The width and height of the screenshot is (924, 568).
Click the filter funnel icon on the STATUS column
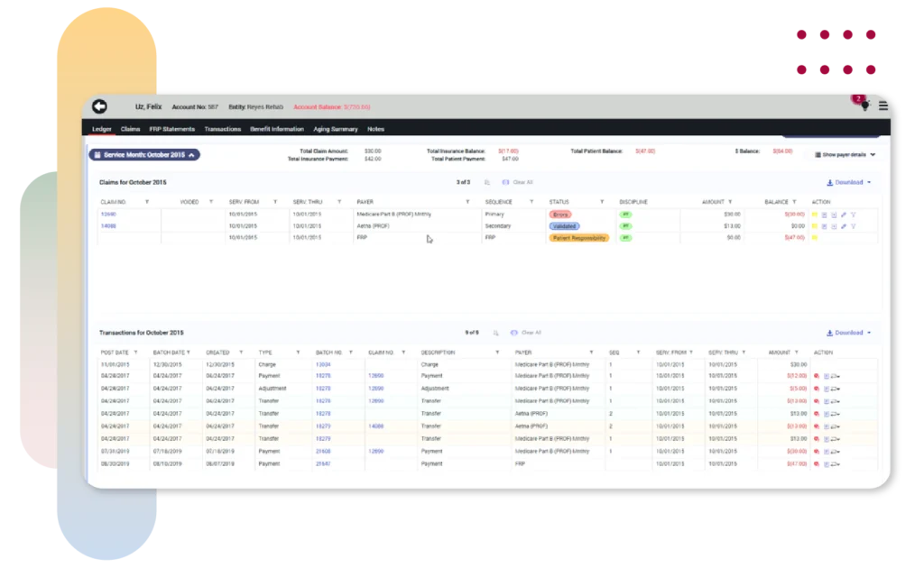(x=602, y=202)
